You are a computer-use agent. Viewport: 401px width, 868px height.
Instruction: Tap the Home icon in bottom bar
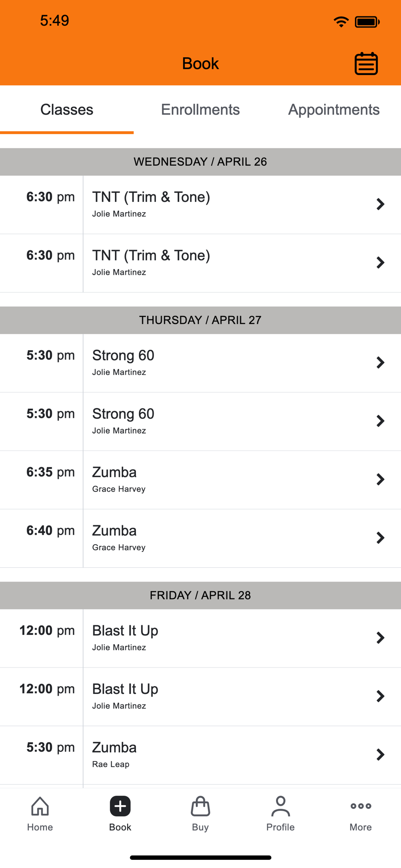(x=40, y=806)
